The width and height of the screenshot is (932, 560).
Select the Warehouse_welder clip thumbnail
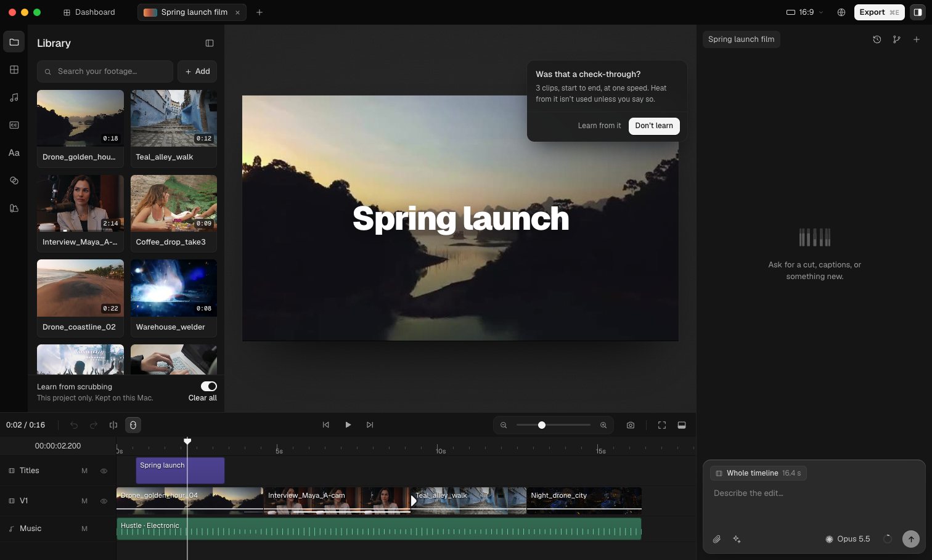pos(174,288)
